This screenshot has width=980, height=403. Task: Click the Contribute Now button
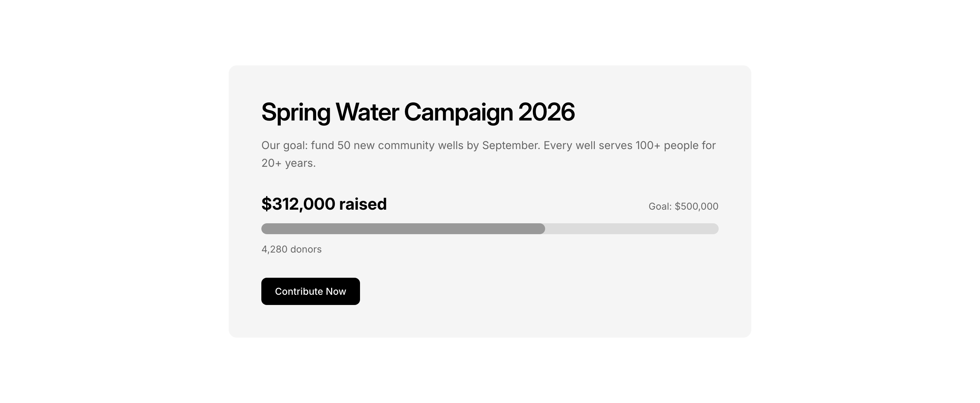pyautogui.click(x=310, y=291)
